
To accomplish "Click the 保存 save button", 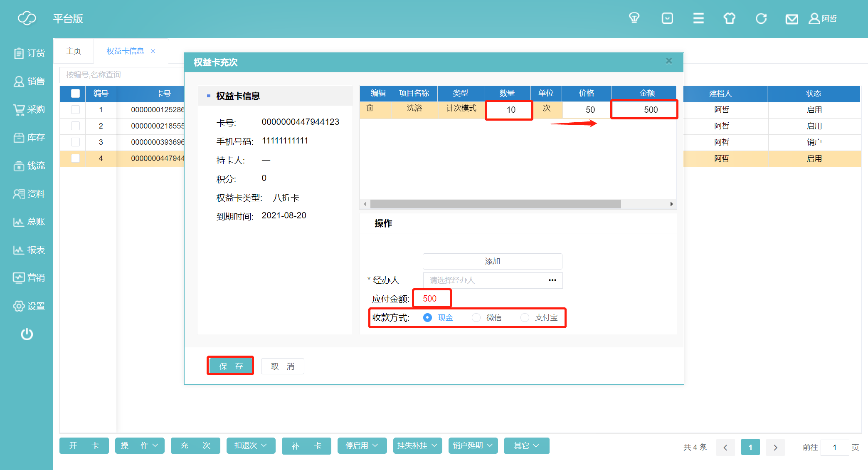I will [230, 366].
